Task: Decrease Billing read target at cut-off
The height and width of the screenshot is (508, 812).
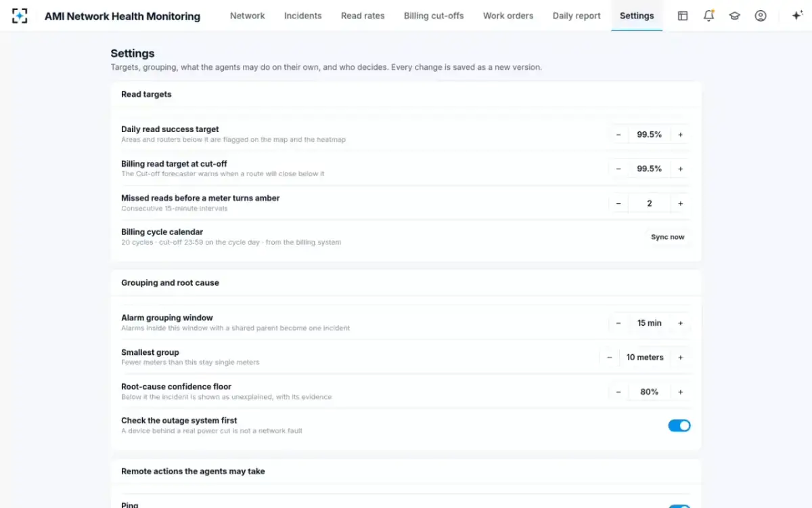Action: 618,169
